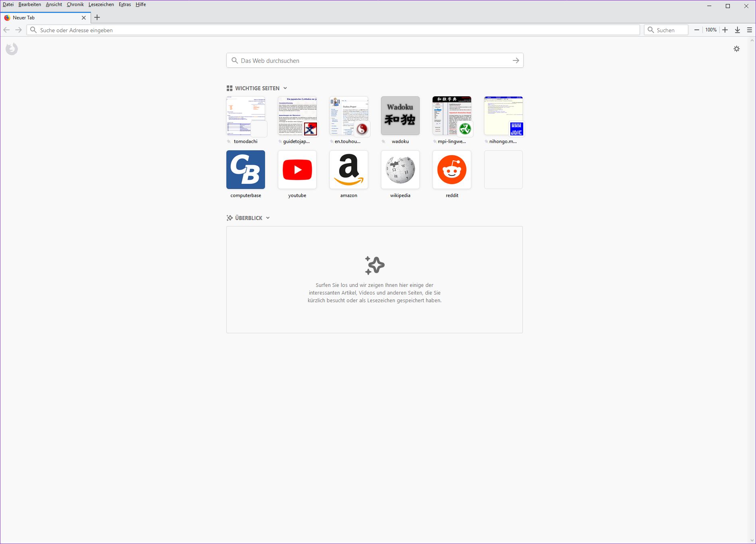Screen dimensions: 756x544
Task: Click the Wichtige Seiten heading label
Action: pyautogui.click(x=257, y=88)
